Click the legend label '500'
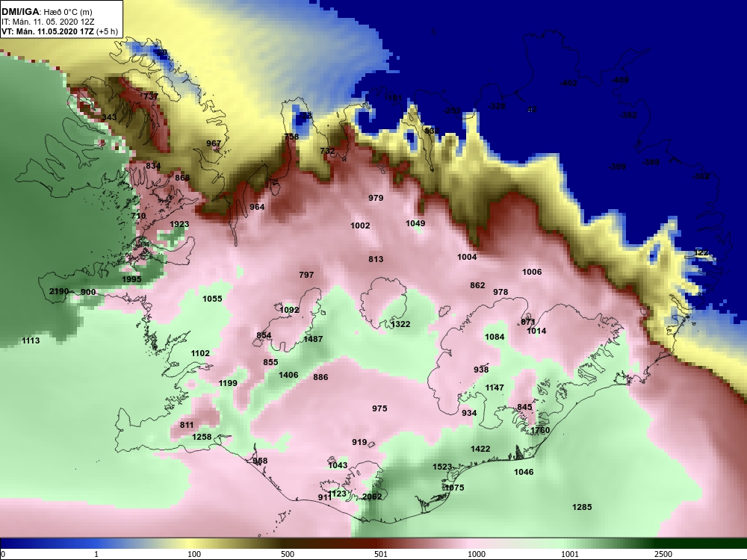The width and height of the screenshot is (747, 560). click(288, 554)
